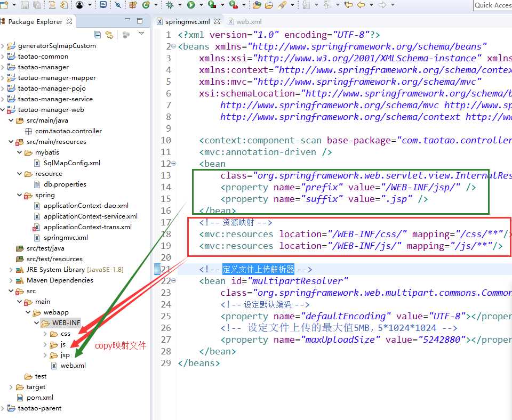Screen dimensions: 512x420
Task: Click the Back navigation yellow arrow
Action: click(x=361, y=5)
